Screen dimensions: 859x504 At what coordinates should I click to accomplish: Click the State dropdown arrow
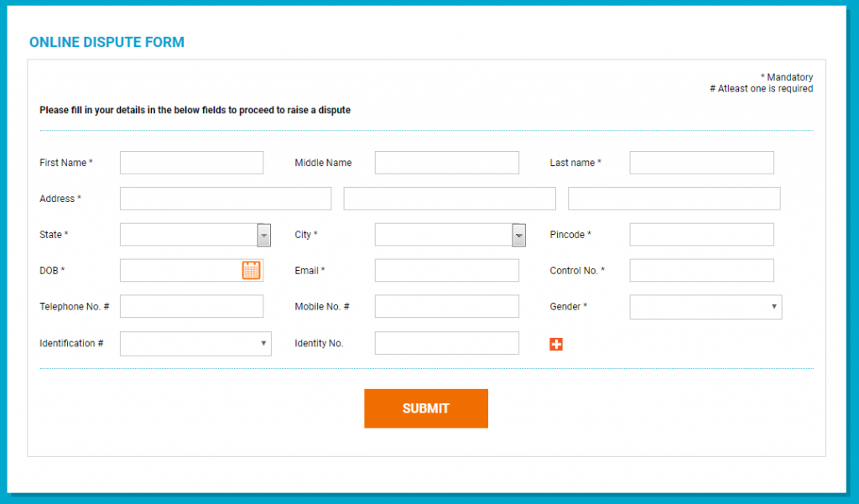click(263, 234)
